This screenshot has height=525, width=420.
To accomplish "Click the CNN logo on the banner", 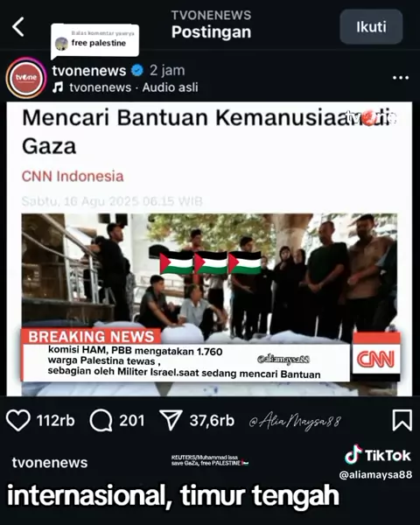I will tap(375, 358).
